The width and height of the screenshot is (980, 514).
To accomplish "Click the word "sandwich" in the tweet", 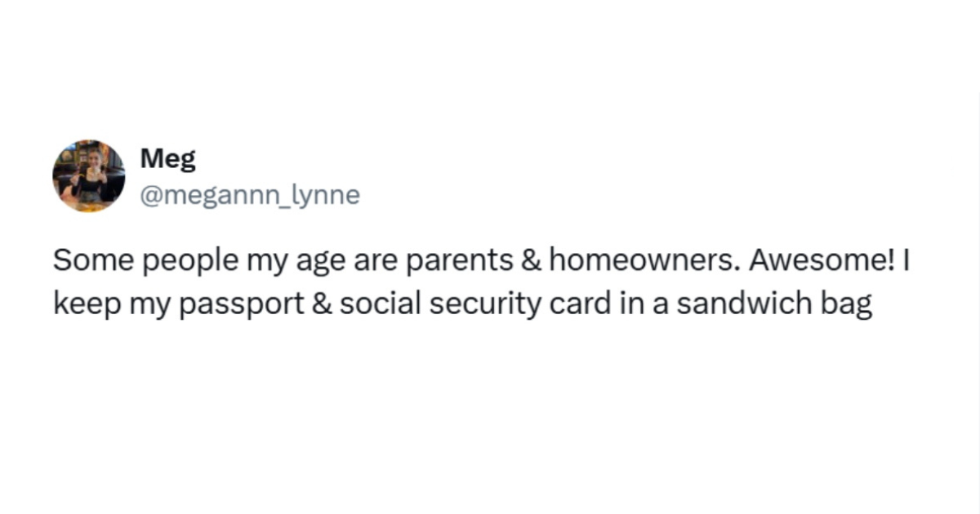I will (x=741, y=304).
